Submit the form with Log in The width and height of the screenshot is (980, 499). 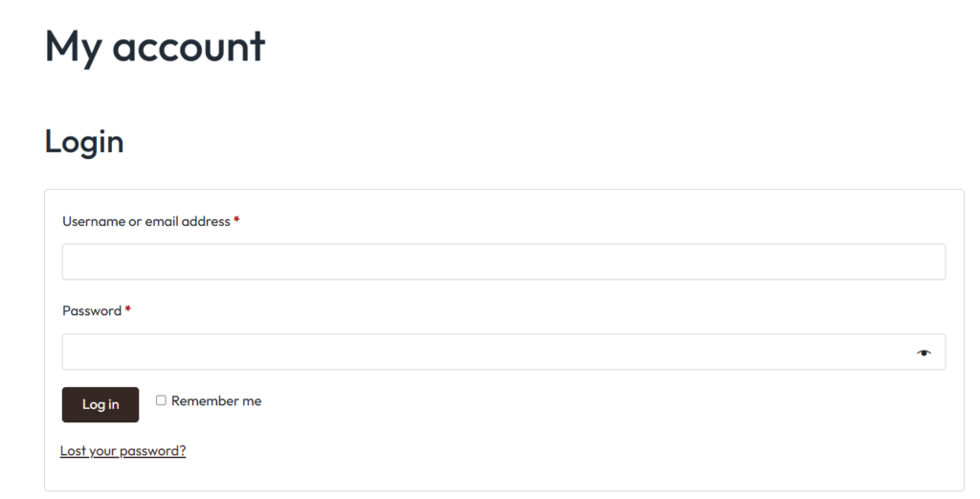100,404
